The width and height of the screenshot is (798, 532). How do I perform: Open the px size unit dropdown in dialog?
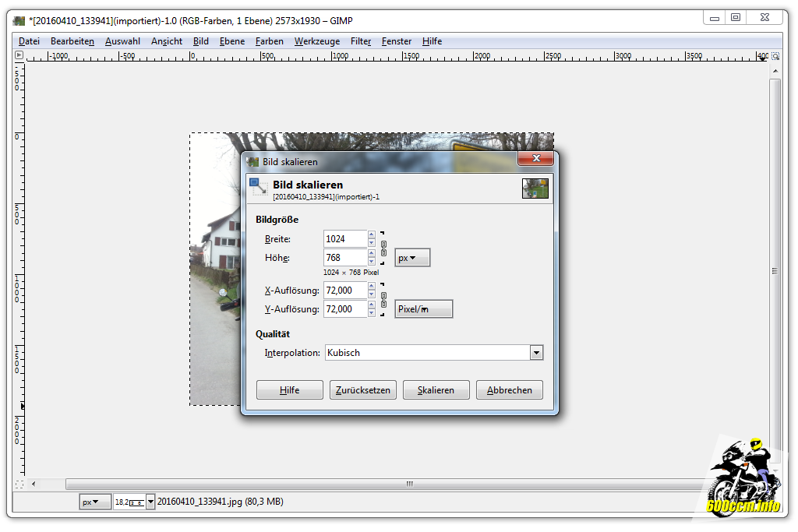[x=412, y=258]
